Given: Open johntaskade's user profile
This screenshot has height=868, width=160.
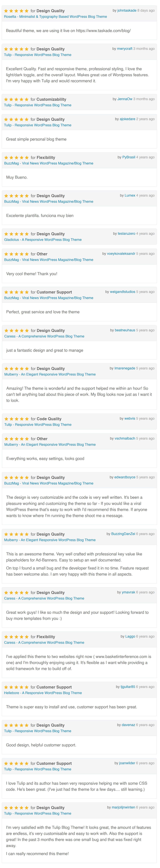Looking at the screenshot, I should pyautogui.click(x=127, y=10).
